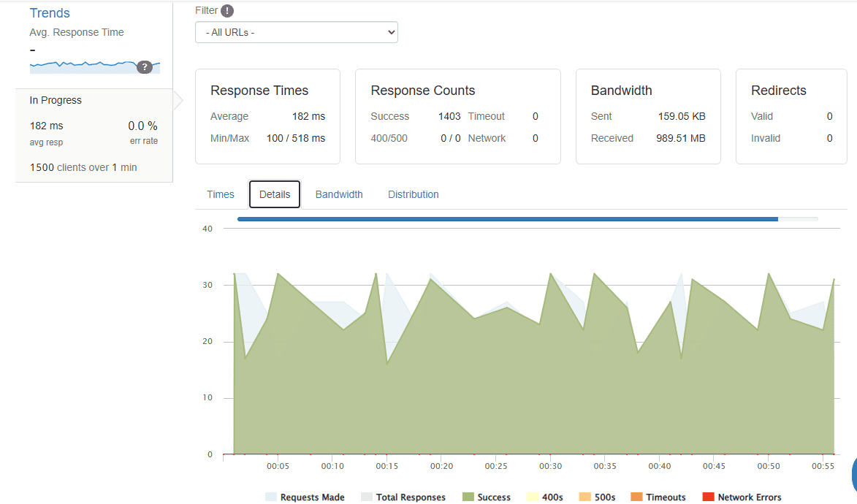
Task: Click the Received value 989.51 MB
Action: (680, 138)
